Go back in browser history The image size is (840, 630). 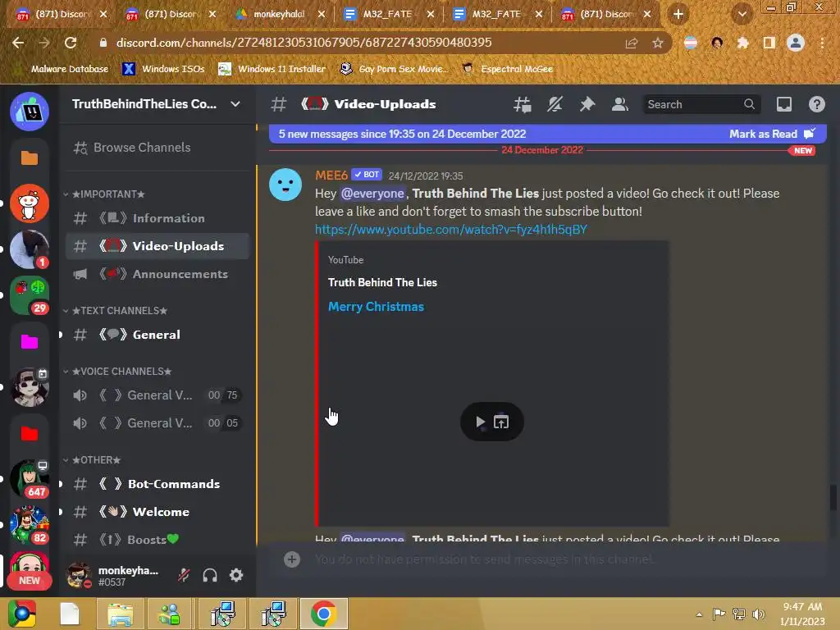[x=18, y=43]
